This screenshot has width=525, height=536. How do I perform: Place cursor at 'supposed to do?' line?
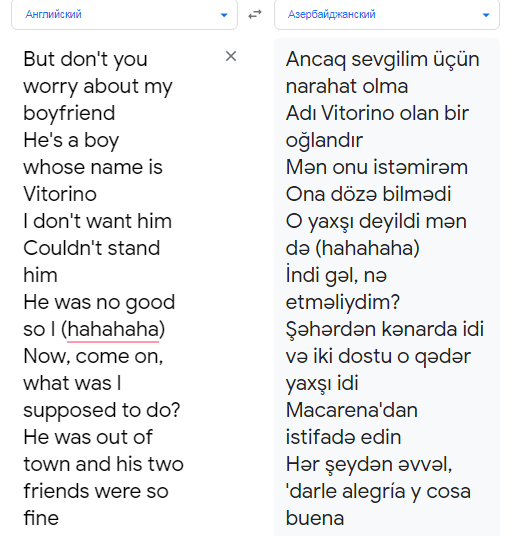coord(102,410)
